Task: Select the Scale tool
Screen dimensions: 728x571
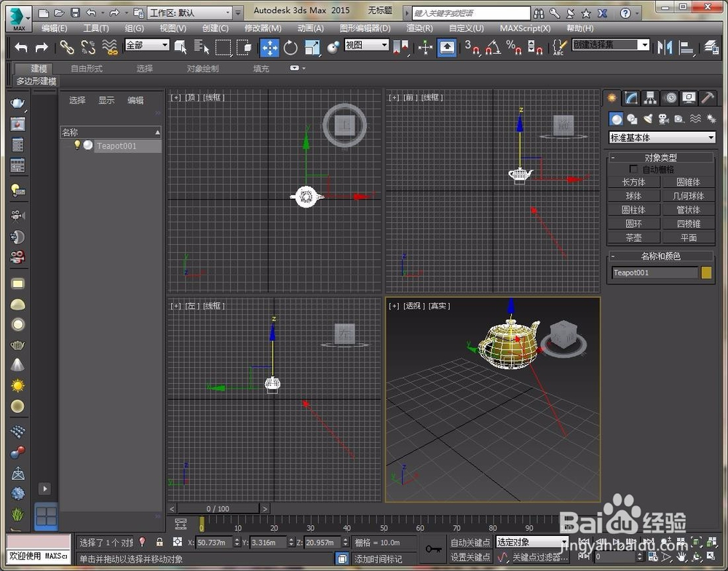Action: 312,47
